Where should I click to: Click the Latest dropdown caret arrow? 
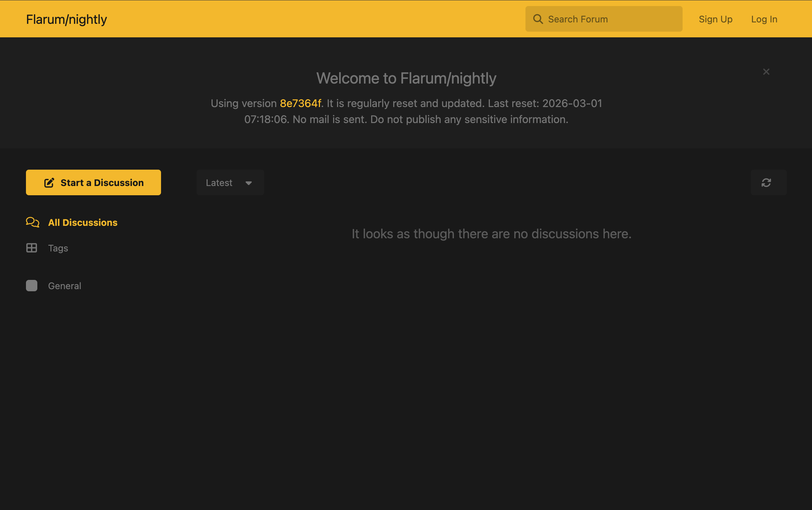point(249,183)
